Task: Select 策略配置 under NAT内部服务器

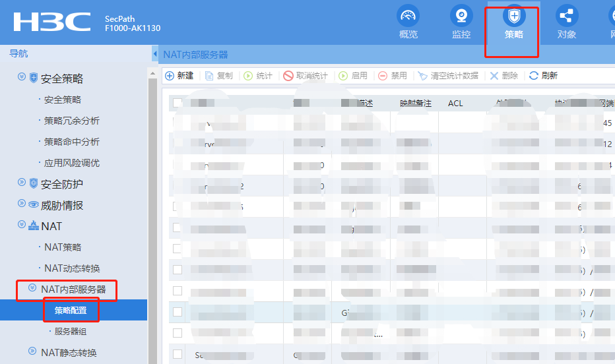Action: pyautogui.click(x=71, y=311)
